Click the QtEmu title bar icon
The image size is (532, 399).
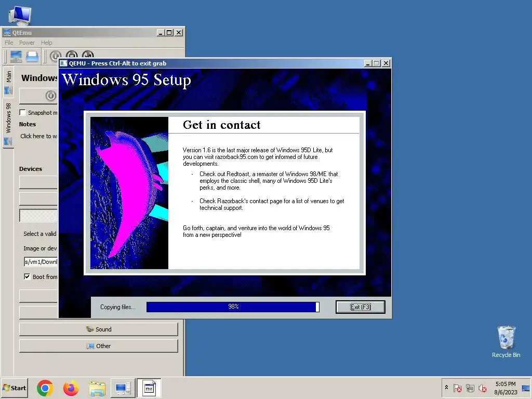pos(7,33)
